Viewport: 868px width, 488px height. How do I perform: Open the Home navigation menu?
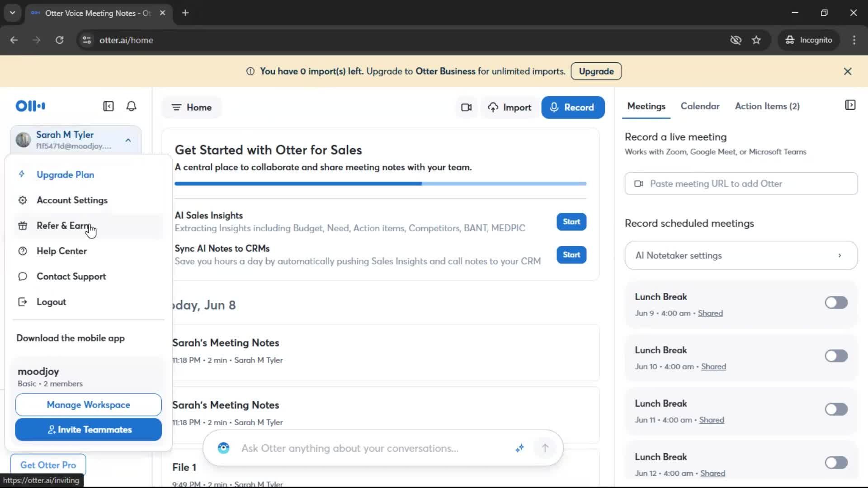pos(192,108)
